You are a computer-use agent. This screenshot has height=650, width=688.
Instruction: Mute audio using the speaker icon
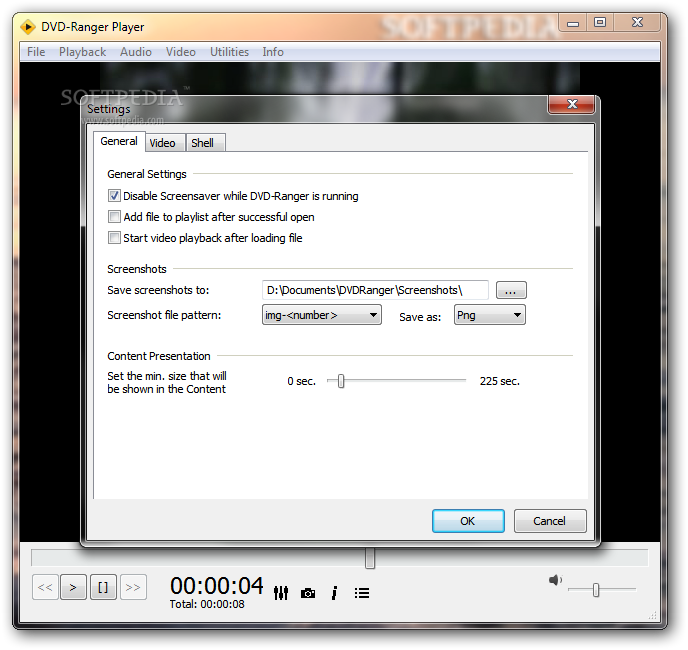[555, 580]
